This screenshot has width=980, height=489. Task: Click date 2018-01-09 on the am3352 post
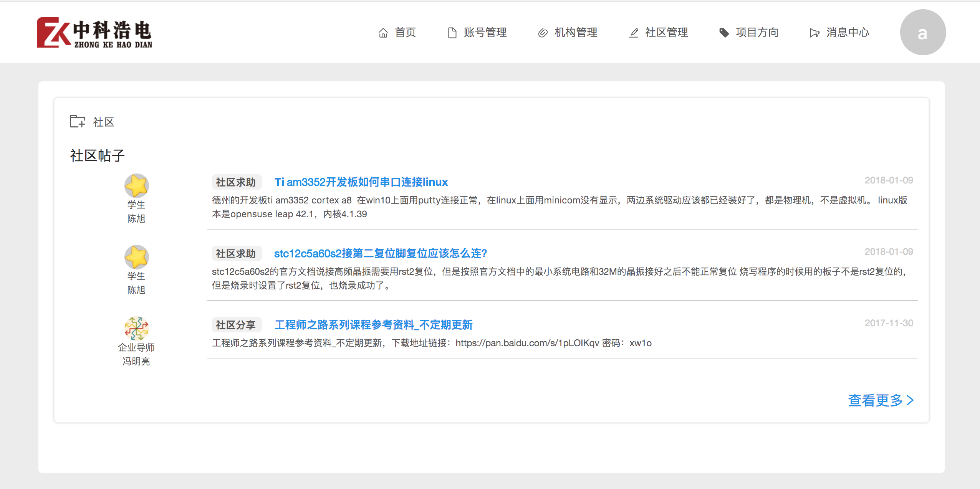pos(889,180)
